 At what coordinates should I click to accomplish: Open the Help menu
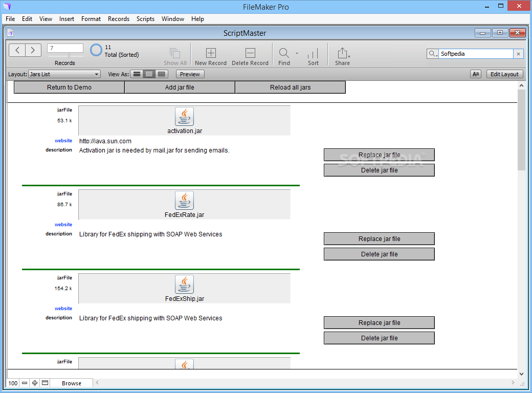click(x=197, y=18)
